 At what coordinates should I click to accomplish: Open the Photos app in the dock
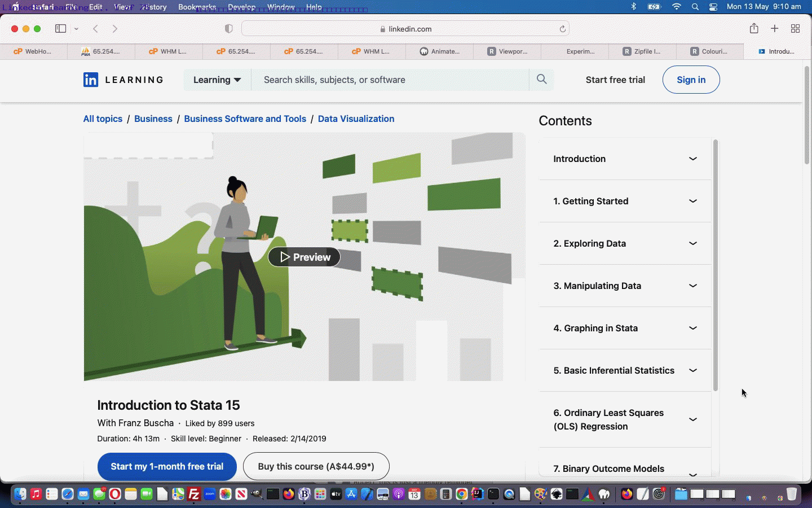coord(226,494)
